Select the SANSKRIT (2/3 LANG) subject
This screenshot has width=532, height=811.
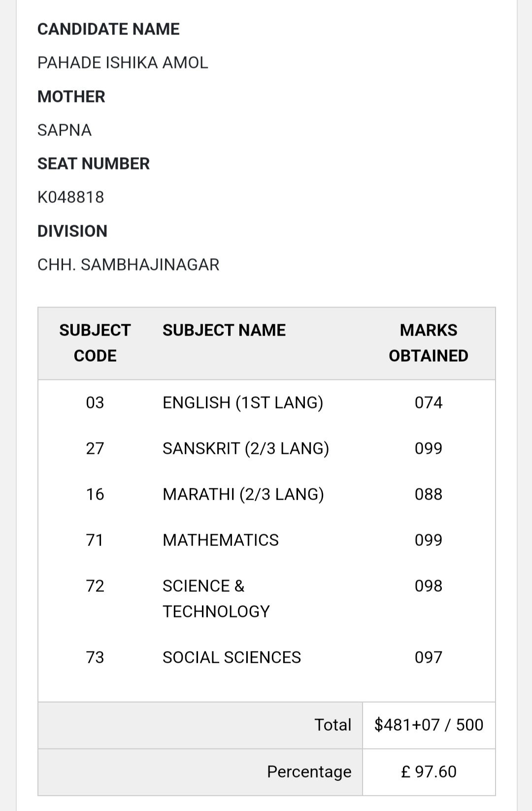coord(246,448)
